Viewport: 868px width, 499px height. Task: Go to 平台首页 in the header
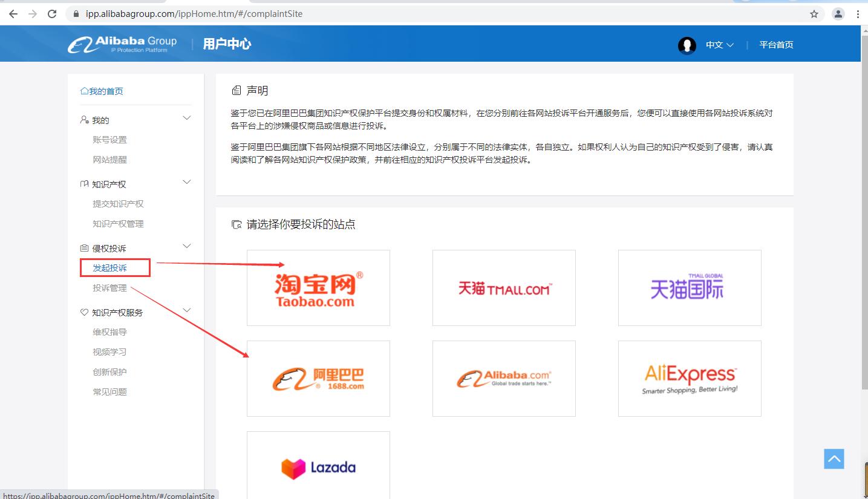coord(776,45)
